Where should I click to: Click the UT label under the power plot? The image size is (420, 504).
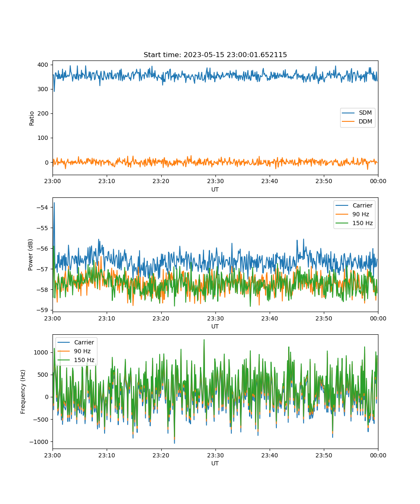pyautogui.click(x=215, y=327)
